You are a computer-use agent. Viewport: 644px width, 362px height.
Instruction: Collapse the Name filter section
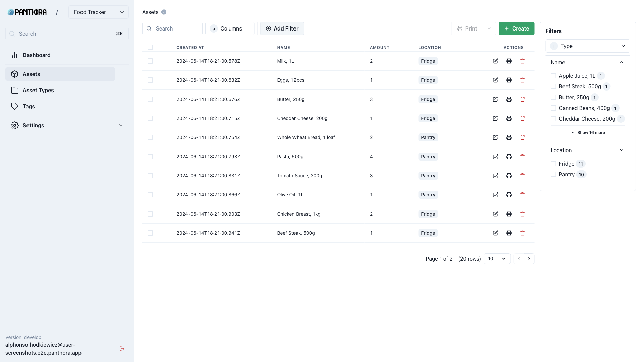[x=621, y=62]
